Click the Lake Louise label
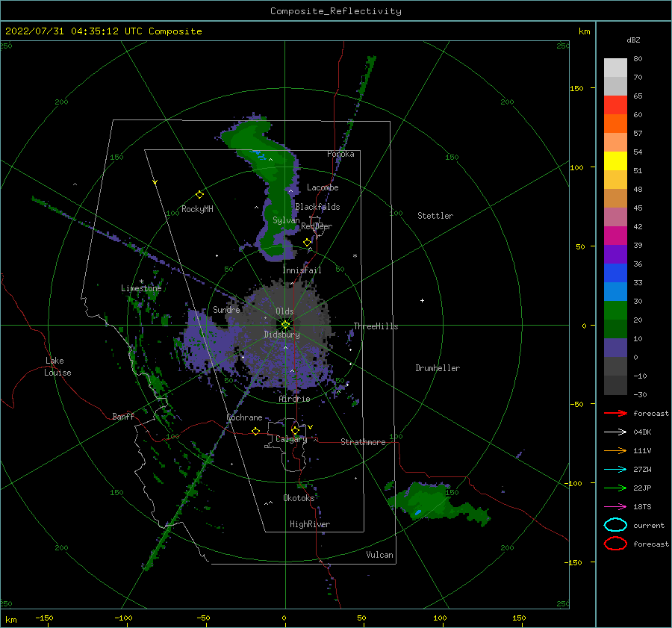This screenshot has width=672, height=628. (x=57, y=367)
